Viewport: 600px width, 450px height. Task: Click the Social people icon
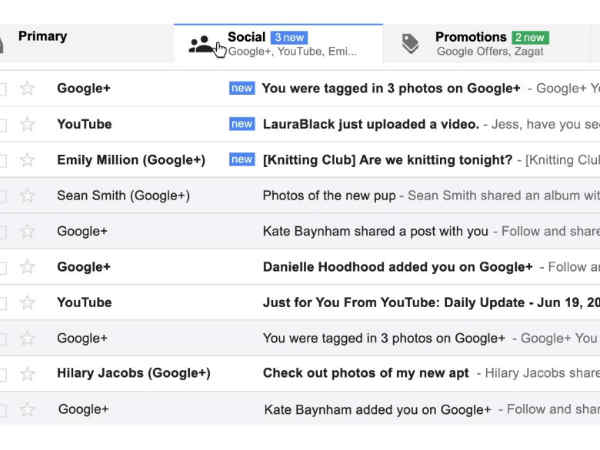pos(202,44)
